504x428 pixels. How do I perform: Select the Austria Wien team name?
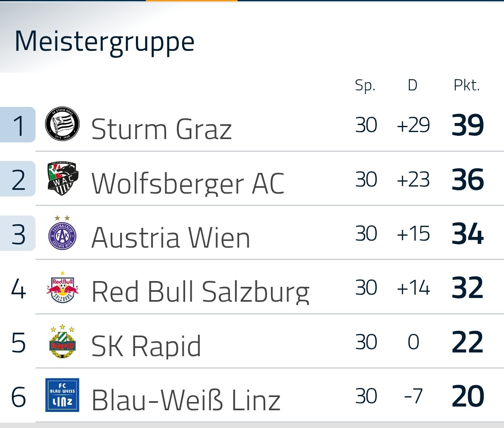coord(171,238)
